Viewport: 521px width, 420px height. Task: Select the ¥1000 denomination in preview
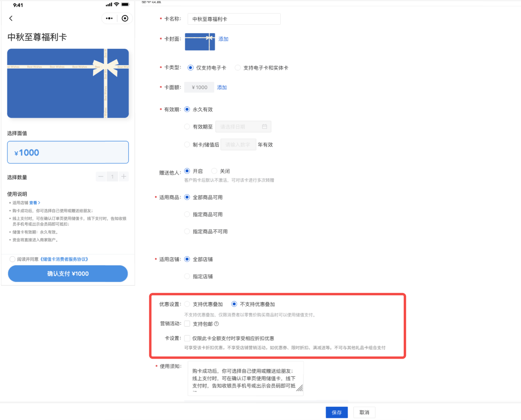coord(68,152)
